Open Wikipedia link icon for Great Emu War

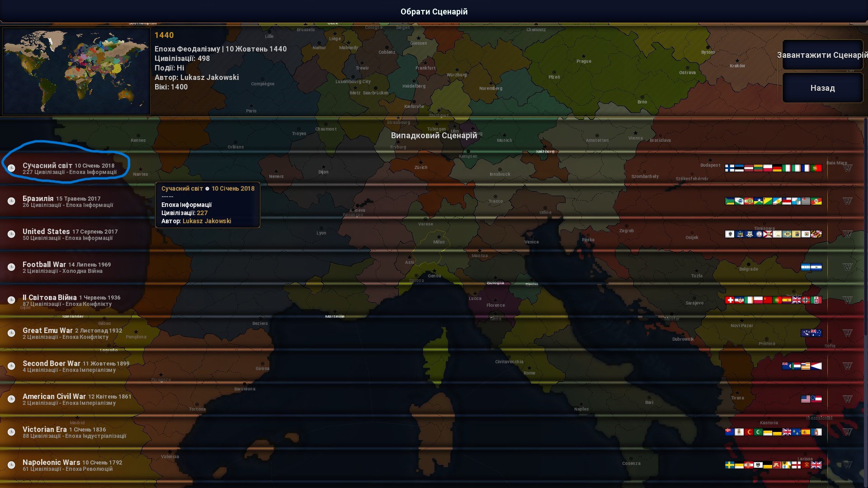847,333
